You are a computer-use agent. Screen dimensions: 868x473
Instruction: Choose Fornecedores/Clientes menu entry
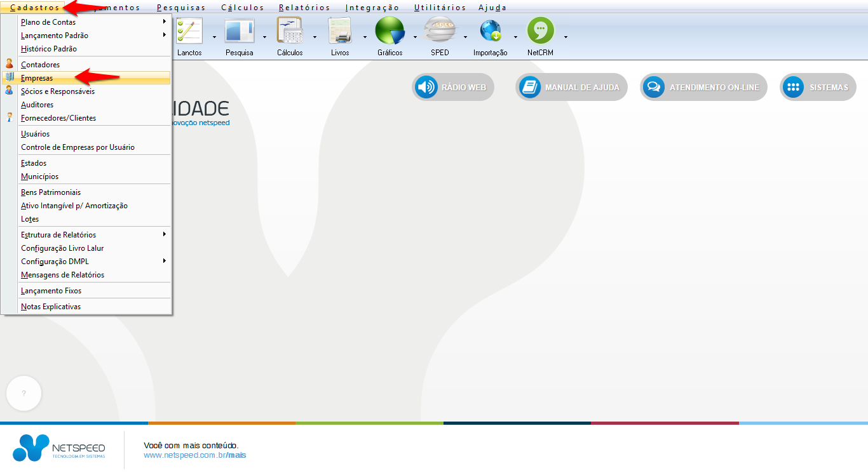pos(58,118)
